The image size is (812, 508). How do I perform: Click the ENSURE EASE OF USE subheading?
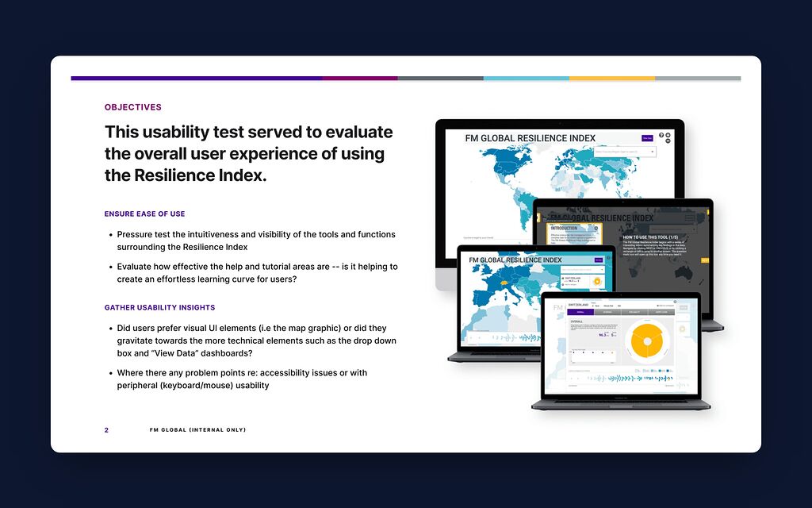pyautogui.click(x=144, y=214)
